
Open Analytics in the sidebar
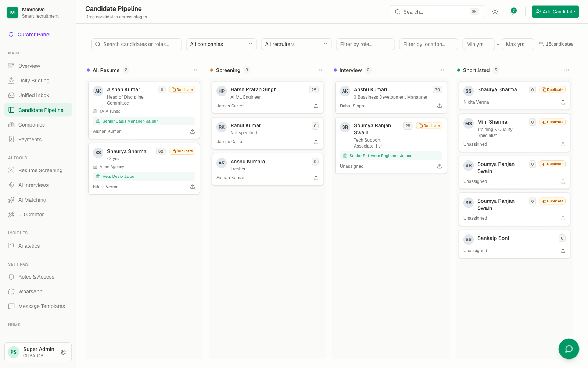point(38,246)
